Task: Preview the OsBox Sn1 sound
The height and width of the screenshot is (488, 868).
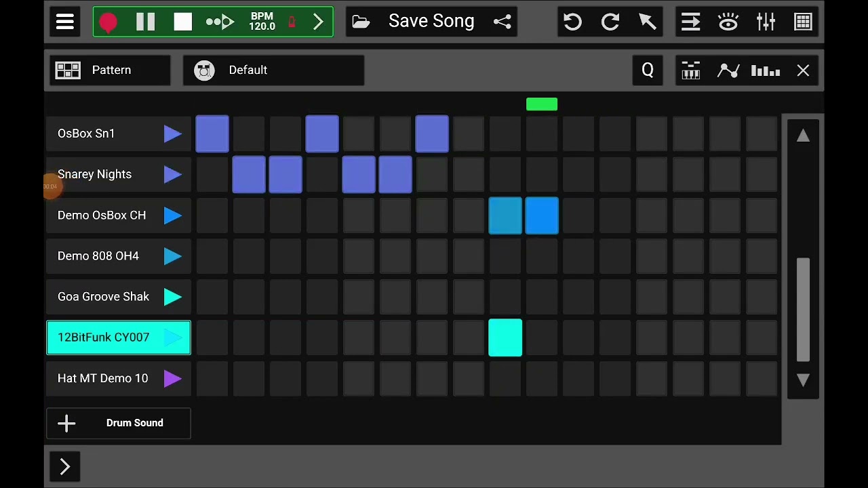Action: click(173, 134)
